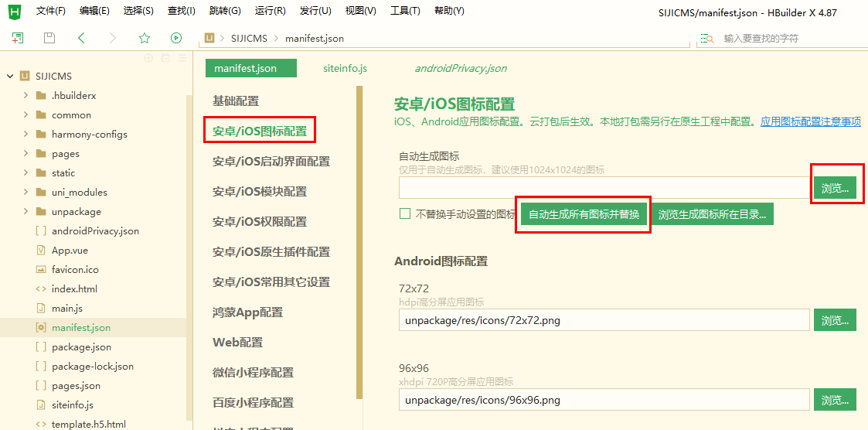The width and height of the screenshot is (868, 430).
Task: Expand the uni_modules folder
Action: [x=26, y=193]
